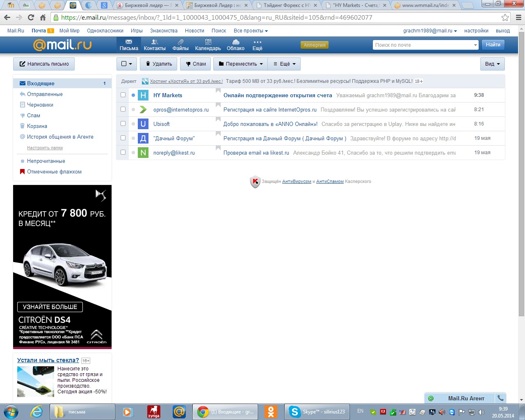525x420 pixels.
Task: Bookmark page with the star icon
Action: click(x=505, y=18)
